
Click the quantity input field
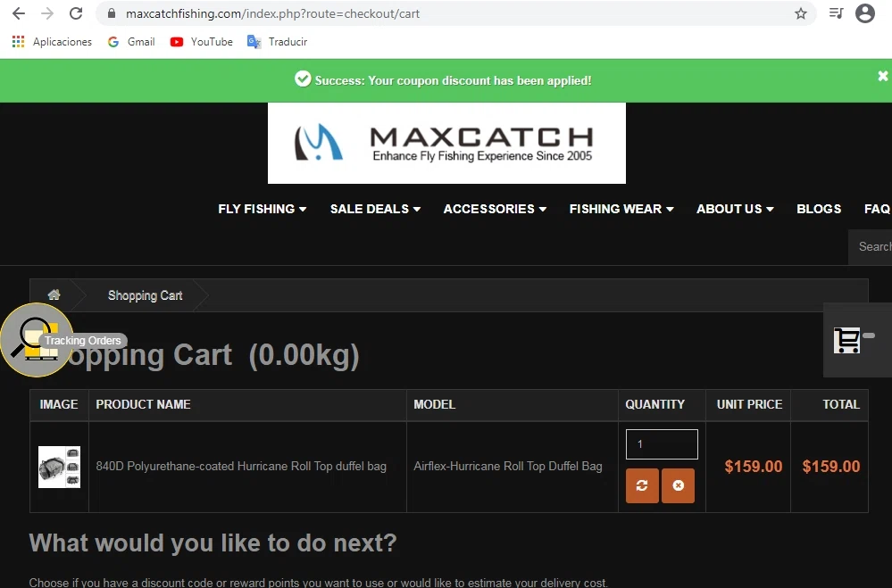coord(662,444)
